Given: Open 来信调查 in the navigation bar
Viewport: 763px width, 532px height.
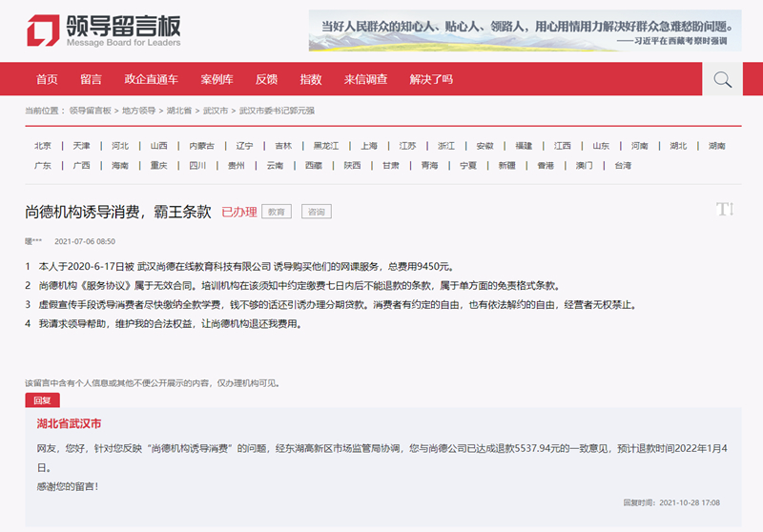Looking at the screenshot, I should tap(365, 79).
